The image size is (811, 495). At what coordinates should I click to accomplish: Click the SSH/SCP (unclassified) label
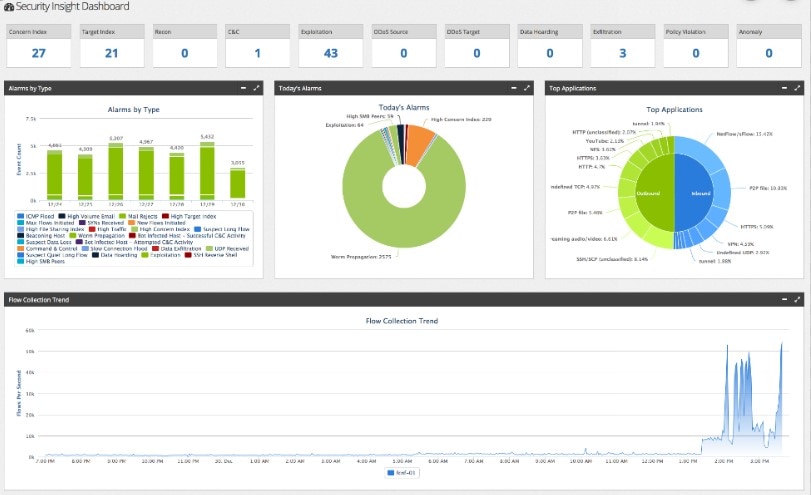pos(612,259)
